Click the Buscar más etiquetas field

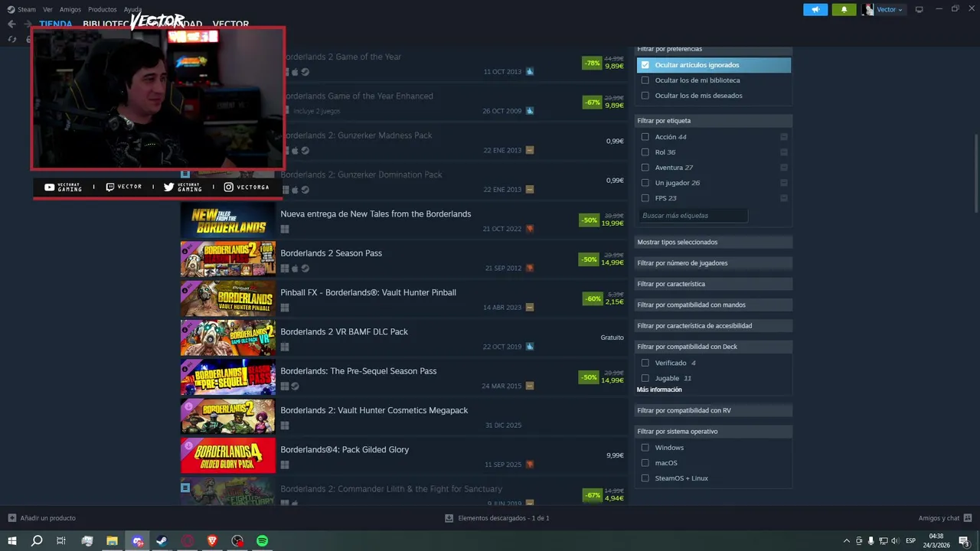point(693,216)
